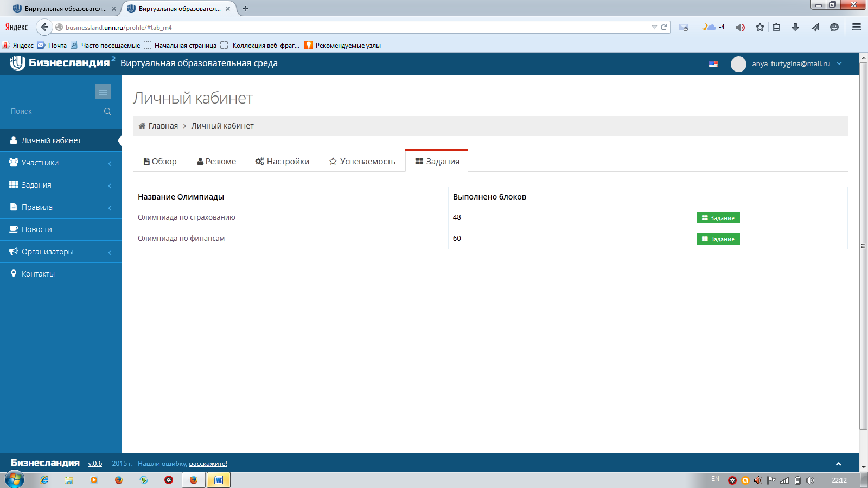The width and height of the screenshot is (868, 488).
Task: Toggle the sidebar with the hamburger button
Action: coord(103,91)
